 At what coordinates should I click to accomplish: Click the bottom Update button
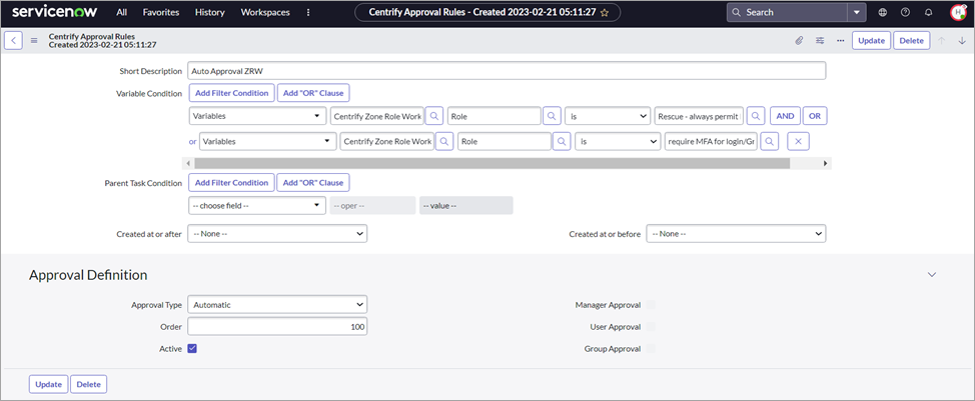coord(47,384)
